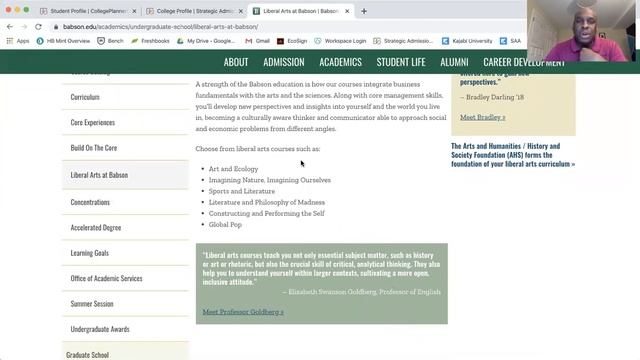
Task: Close the College Profile tab
Action: coord(241,11)
